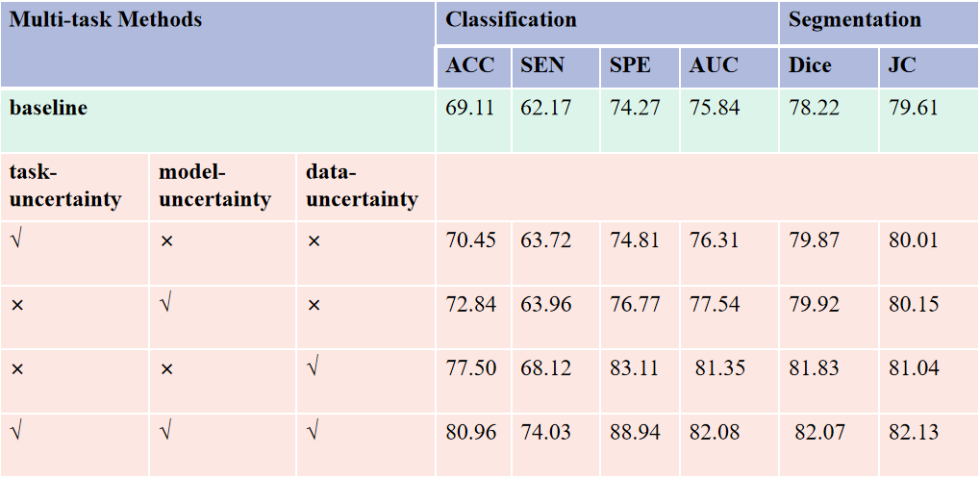Click the SPE column header
The height and width of the screenshot is (480, 980).
click(x=630, y=65)
